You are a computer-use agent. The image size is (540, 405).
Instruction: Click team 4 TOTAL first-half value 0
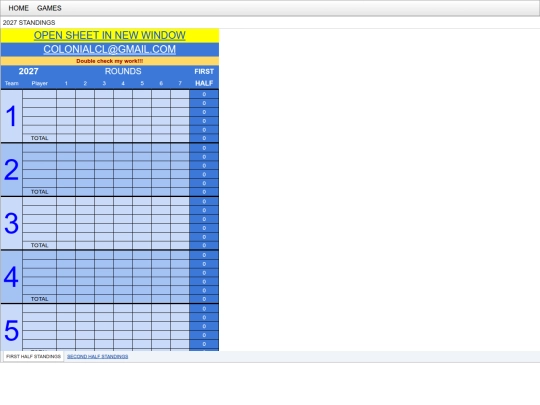coord(204,299)
